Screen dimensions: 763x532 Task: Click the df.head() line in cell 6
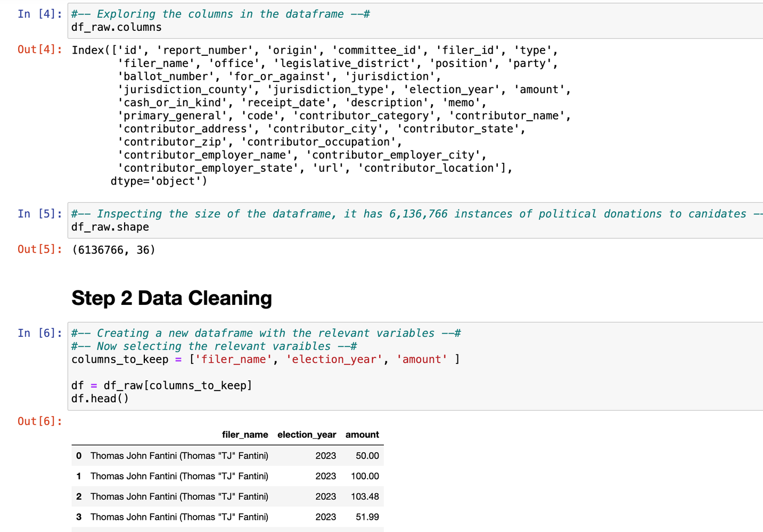[x=100, y=398]
